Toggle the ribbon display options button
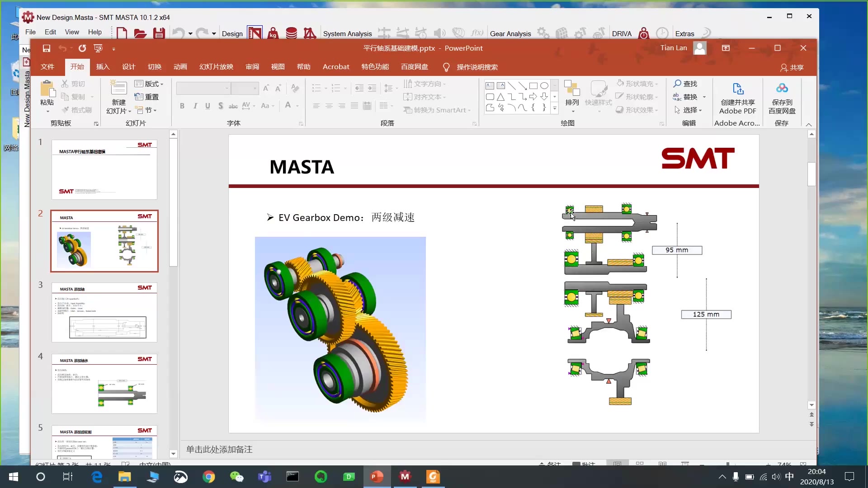Screen dimensions: 868x488 726,48
